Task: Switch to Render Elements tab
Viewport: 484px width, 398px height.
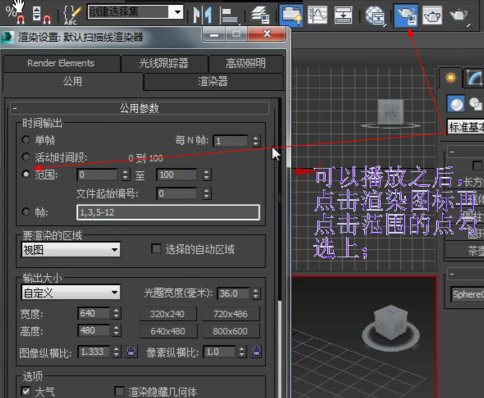Action: [x=61, y=63]
